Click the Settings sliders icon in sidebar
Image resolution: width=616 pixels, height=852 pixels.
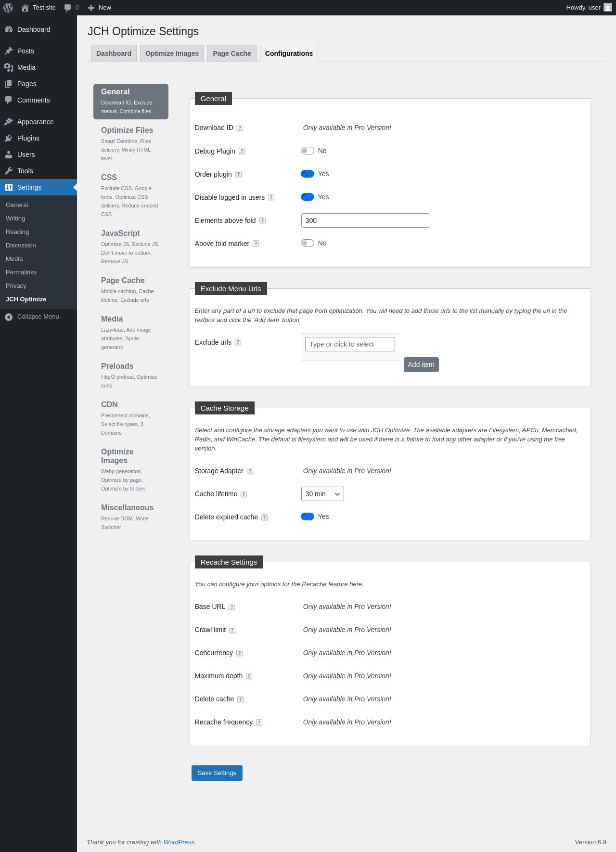(x=9, y=187)
